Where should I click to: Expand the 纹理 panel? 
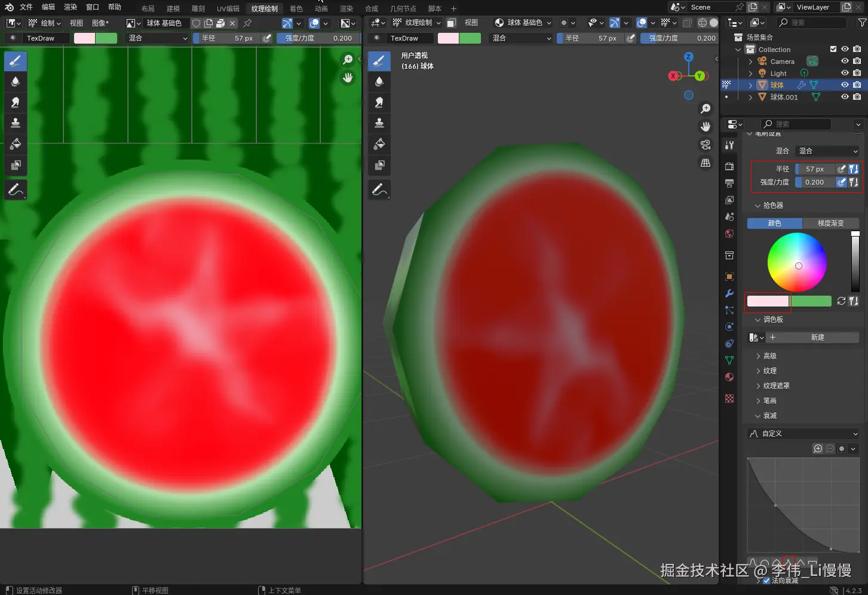click(x=769, y=371)
